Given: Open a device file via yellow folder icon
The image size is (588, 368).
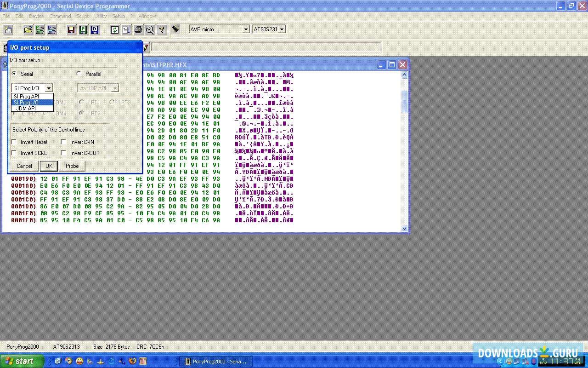Looking at the screenshot, I should click(28, 30).
